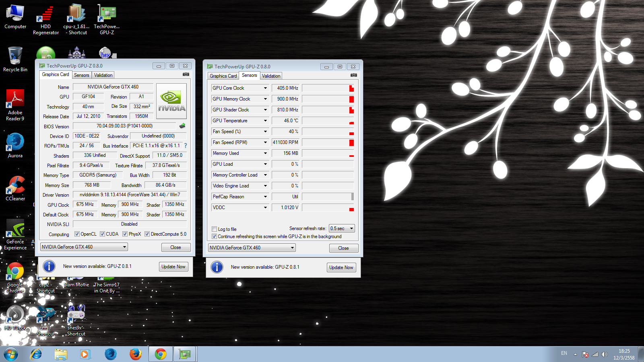Click the Bus Interface question mark
644x362 pixels.
(x=186, y=146)
